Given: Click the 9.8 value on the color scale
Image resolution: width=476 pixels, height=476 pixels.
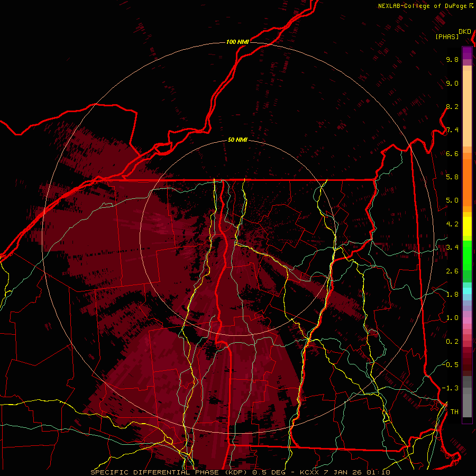Looking at the screenshot, I should [452, 60].
